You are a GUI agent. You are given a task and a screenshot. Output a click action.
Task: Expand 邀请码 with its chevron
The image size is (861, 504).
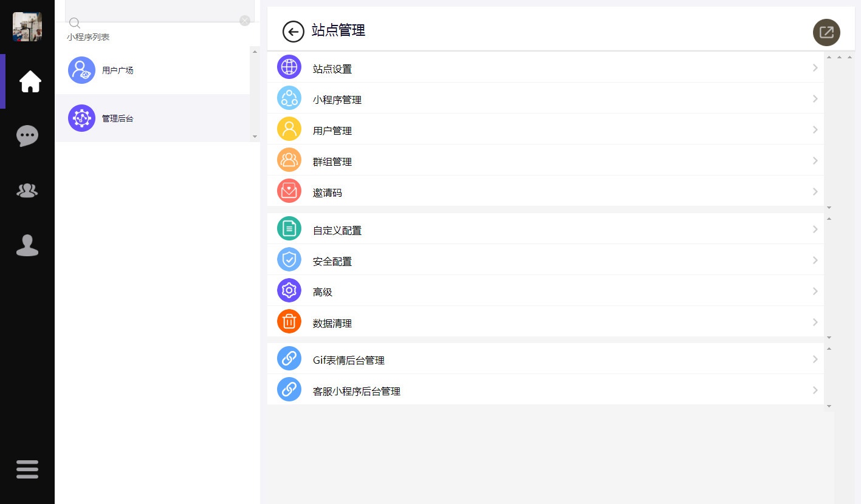(x=815, y=192)
